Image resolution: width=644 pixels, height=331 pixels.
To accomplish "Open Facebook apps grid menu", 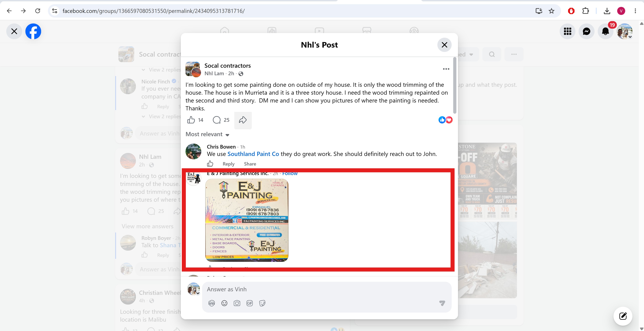I will pos(568,31).
